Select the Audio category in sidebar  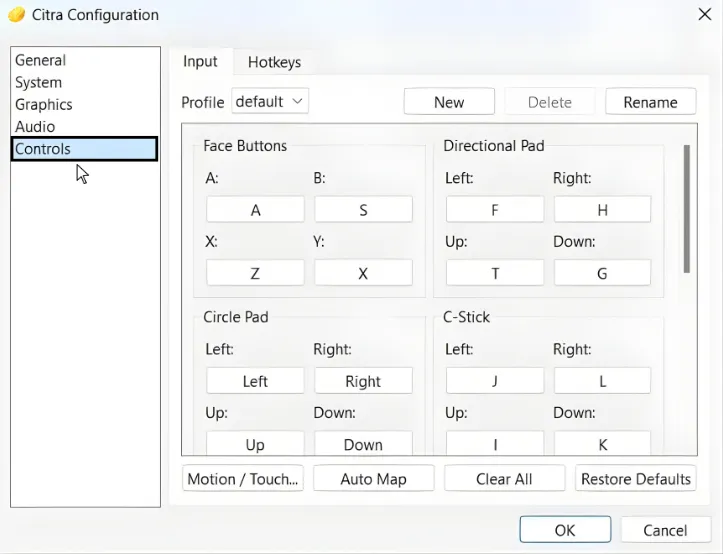pos(85,126)
